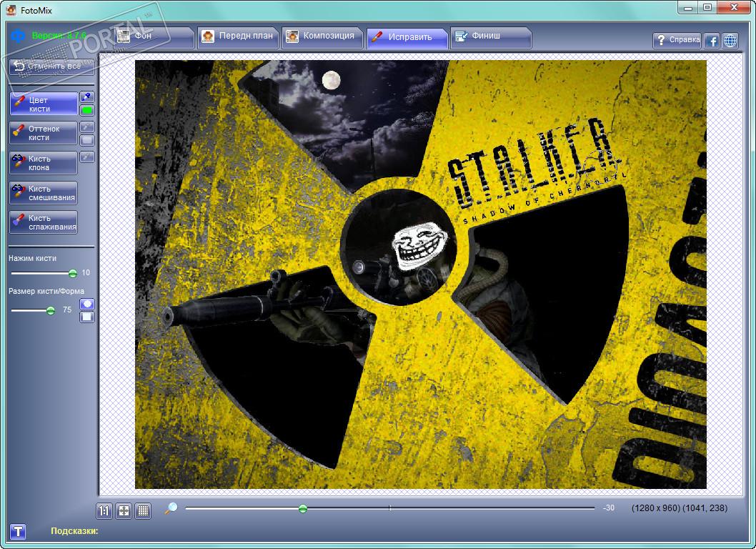Click the -30 zoom value

[x=609, y=508]
